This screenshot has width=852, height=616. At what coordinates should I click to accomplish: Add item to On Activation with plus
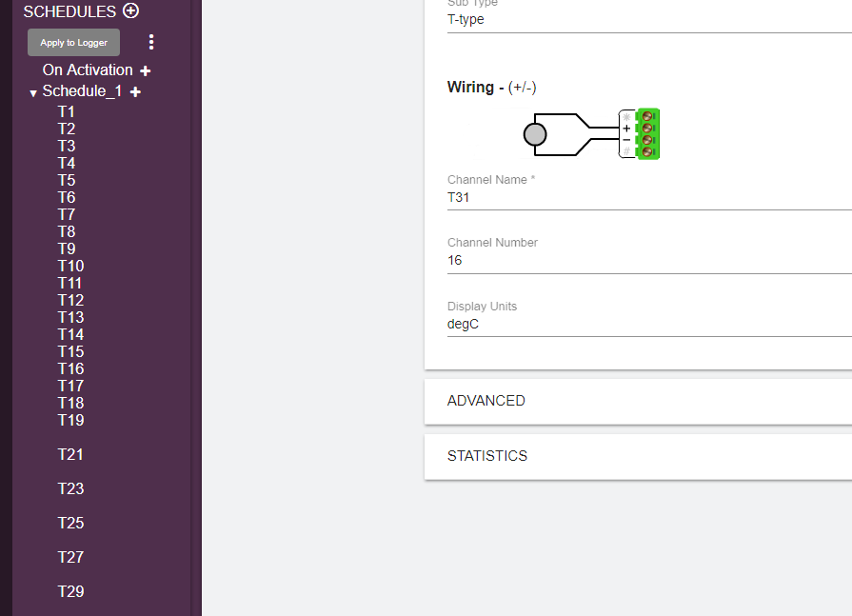coord(146,70)
